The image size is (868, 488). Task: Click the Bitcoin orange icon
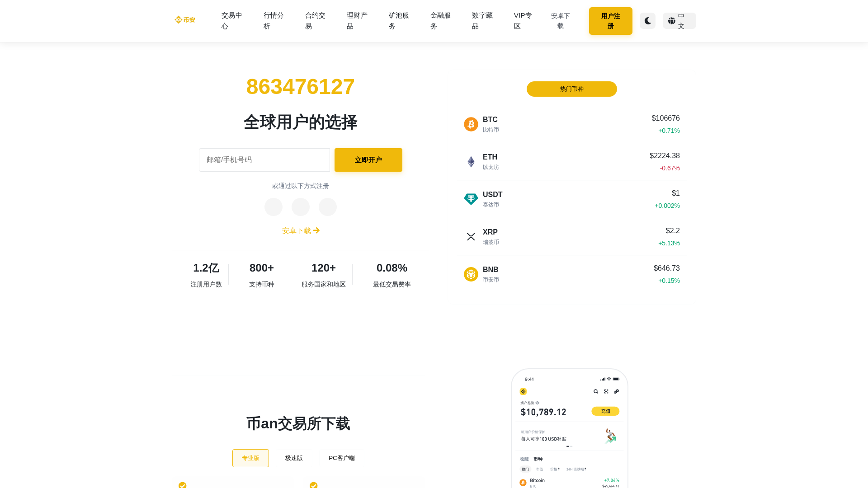471,124
